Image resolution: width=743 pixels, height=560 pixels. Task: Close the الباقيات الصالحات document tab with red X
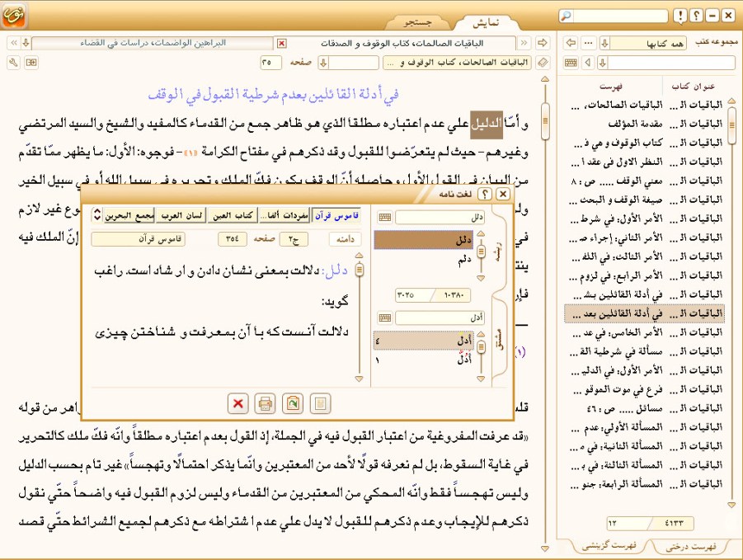click(x=281, y=43)
